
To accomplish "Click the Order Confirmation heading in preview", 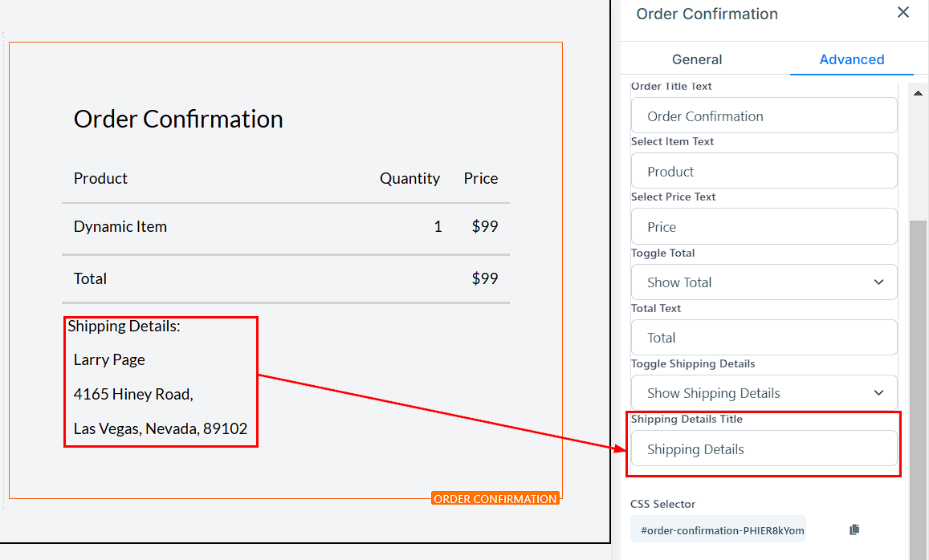I will click(178, 120).
